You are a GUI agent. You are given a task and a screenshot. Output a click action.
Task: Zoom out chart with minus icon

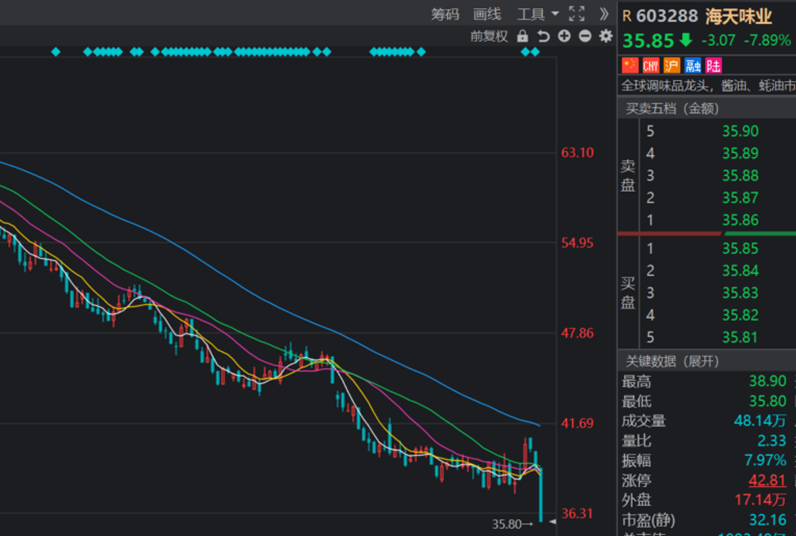(x=585, y=36)
